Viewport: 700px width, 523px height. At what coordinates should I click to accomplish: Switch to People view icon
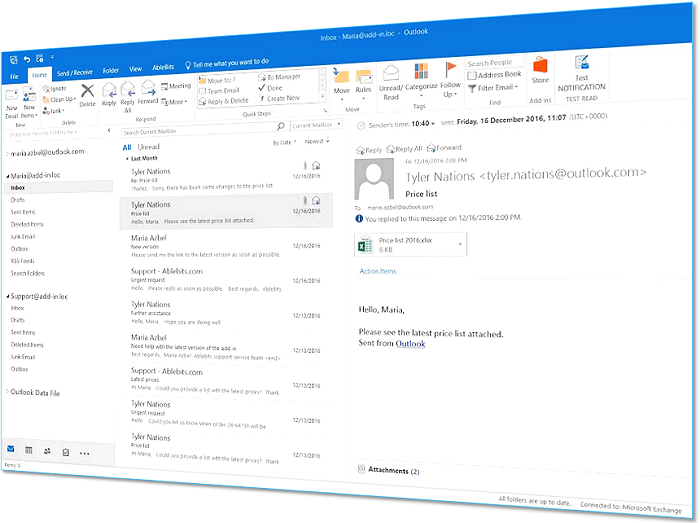(x=47, y=451)
